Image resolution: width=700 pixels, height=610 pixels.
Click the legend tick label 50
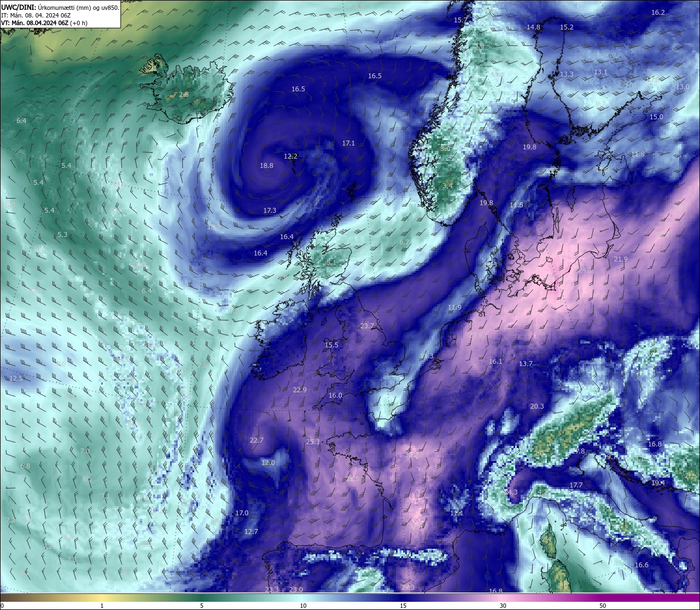pyautogui.click(x=603, y=605)
